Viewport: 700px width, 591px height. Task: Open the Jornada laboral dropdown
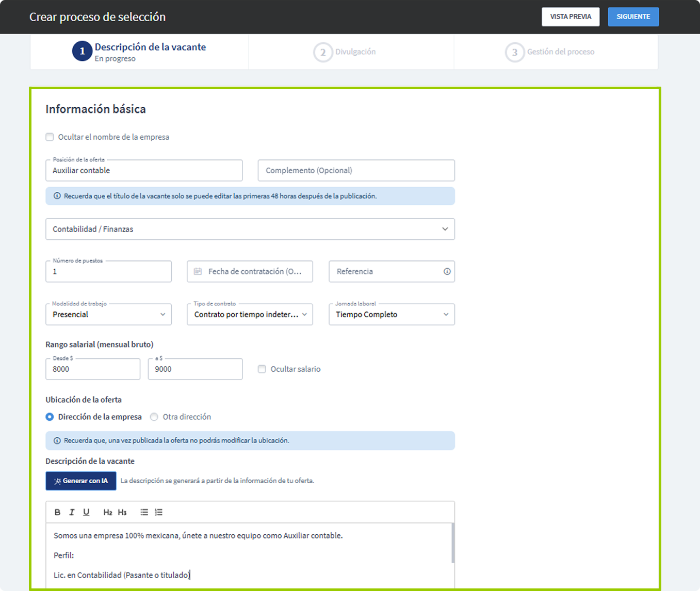392,315
